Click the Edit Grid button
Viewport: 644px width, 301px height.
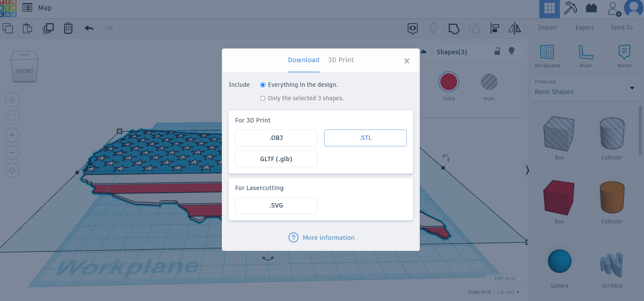[505, 278]
